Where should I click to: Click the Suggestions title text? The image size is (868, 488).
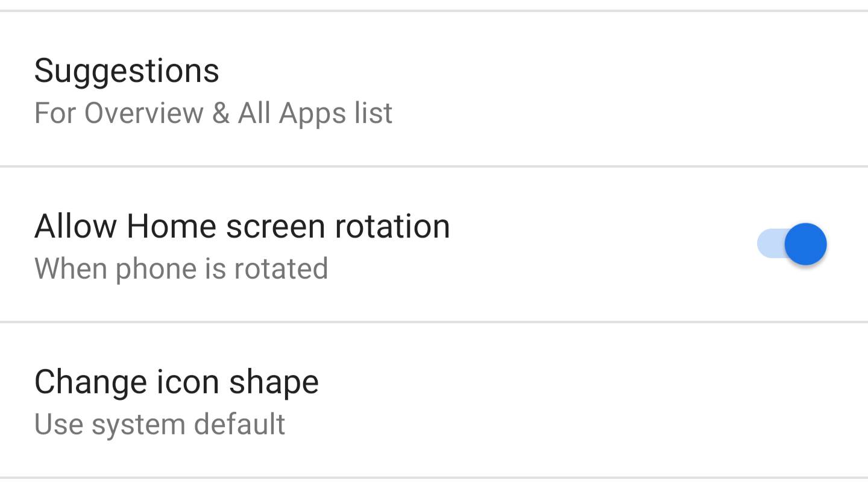pyautogui.click(x=127, y=70)
